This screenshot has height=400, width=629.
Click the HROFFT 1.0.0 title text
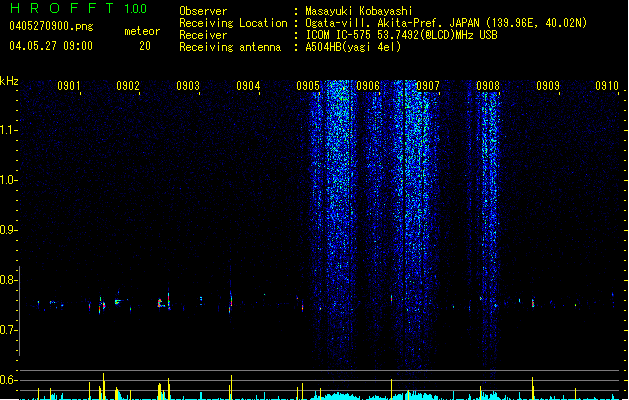coord(78,8)
